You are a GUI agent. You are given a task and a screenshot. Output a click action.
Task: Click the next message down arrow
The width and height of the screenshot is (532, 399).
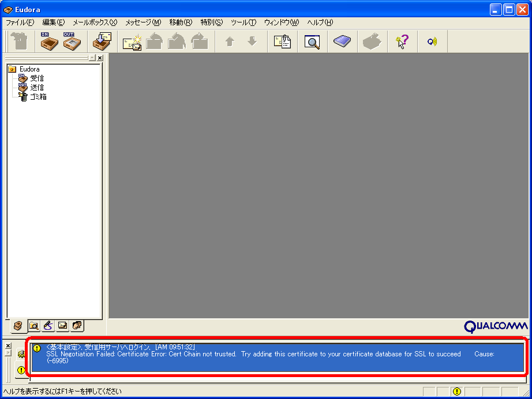tap(252, 42)
